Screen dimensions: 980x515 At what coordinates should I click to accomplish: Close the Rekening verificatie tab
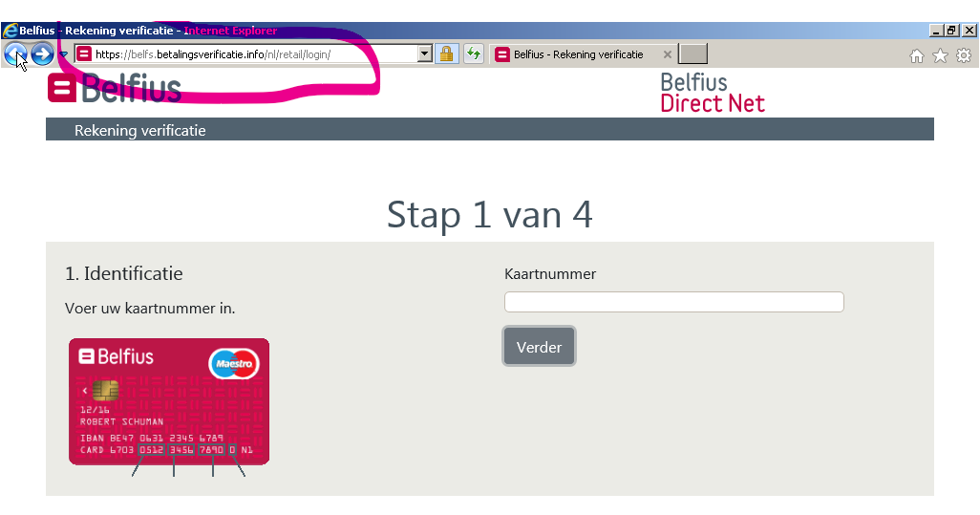click(667, 54)
